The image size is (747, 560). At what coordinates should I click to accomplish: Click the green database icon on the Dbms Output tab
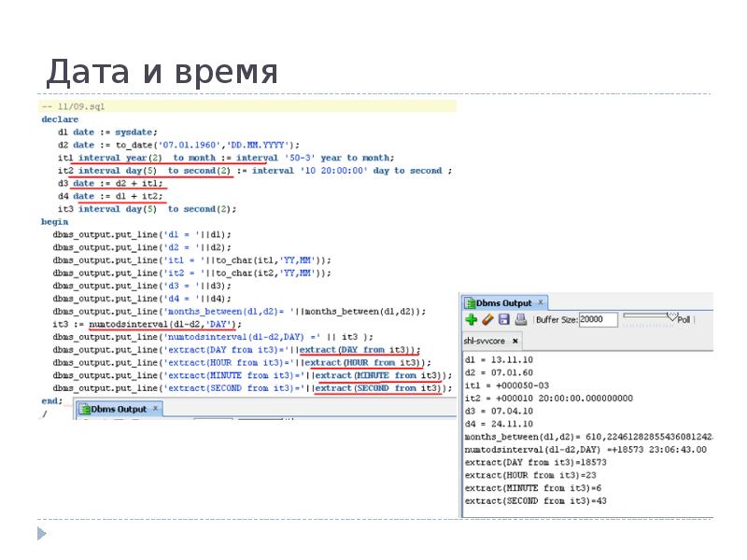[x=472, y=302]
